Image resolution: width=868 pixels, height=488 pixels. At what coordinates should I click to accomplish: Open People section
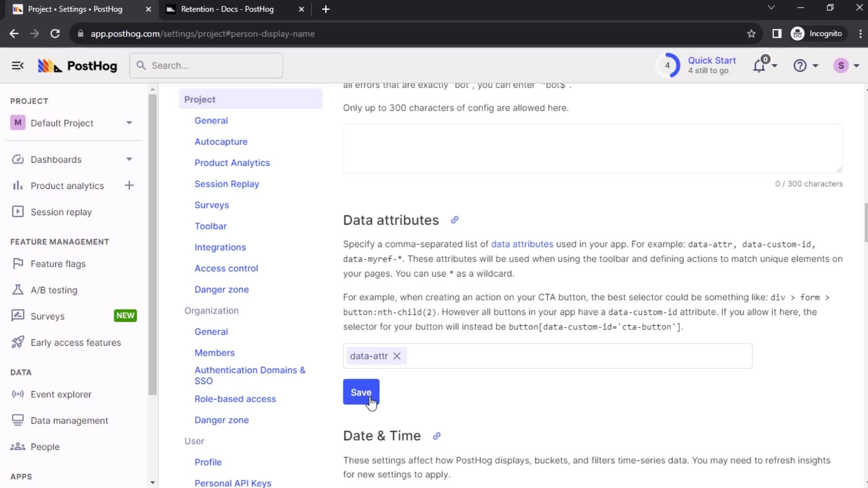point(45,446)
